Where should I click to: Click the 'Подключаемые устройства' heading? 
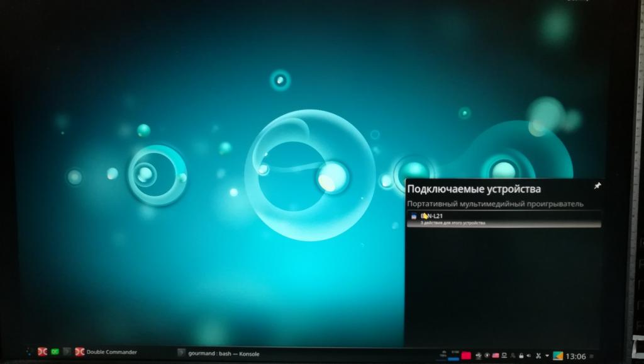tap(474, 189)
